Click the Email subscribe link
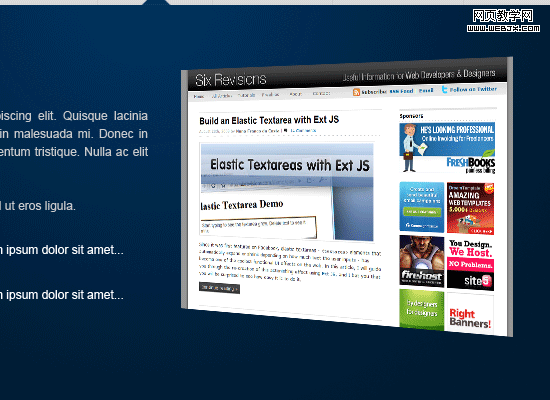 [x=426, y=90]
